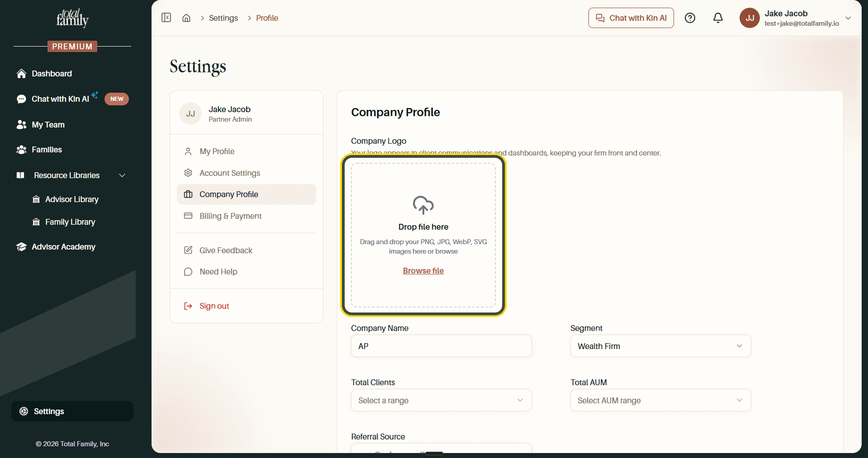Click the test+jake@totalfamily.io email text

(802, 24)
